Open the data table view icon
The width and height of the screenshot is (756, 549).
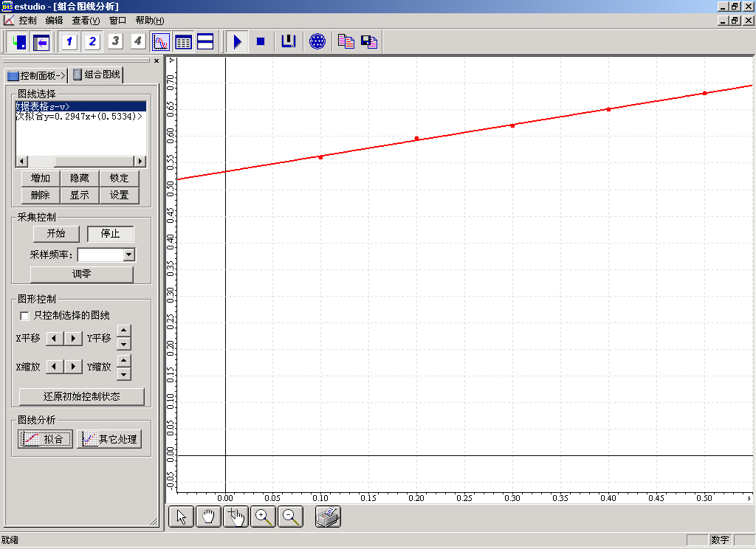coord(183,42)
